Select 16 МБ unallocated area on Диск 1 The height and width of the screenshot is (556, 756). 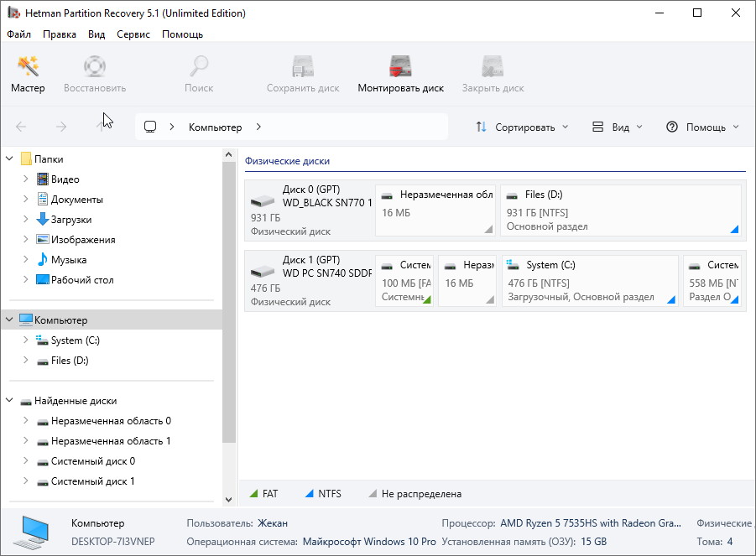tap(467, 280)
